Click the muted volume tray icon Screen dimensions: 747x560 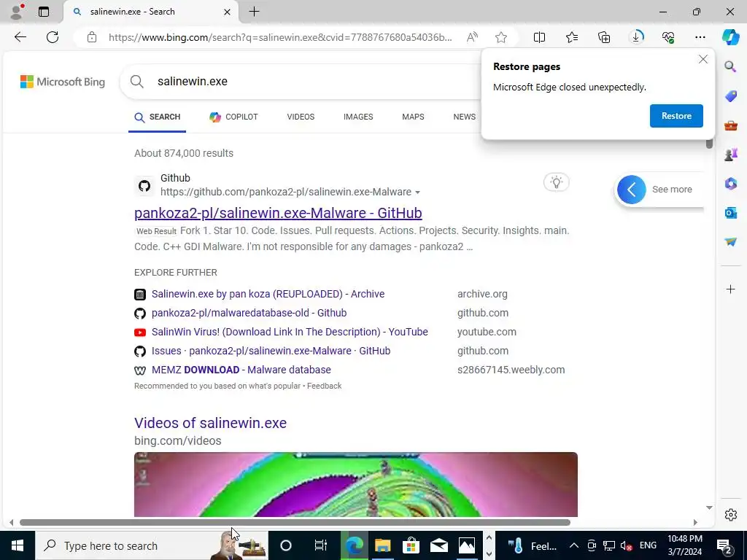click(627, 545)
